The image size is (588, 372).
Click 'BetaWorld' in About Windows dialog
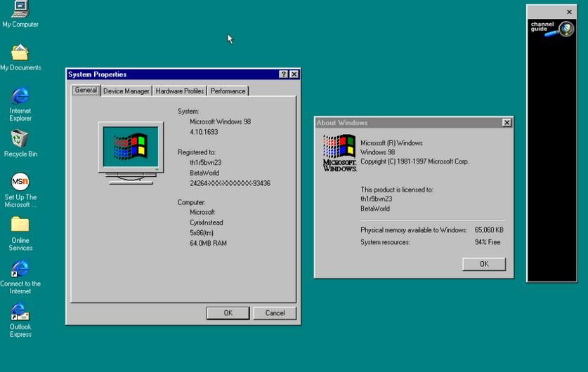point(375,208)
